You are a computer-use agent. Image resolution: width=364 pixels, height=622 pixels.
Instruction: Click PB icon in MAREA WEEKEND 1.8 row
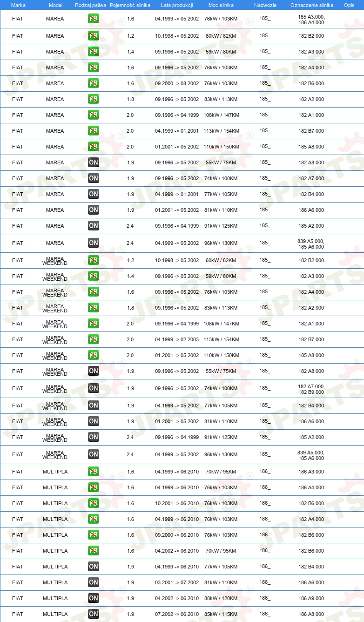[x=94, y=308]
